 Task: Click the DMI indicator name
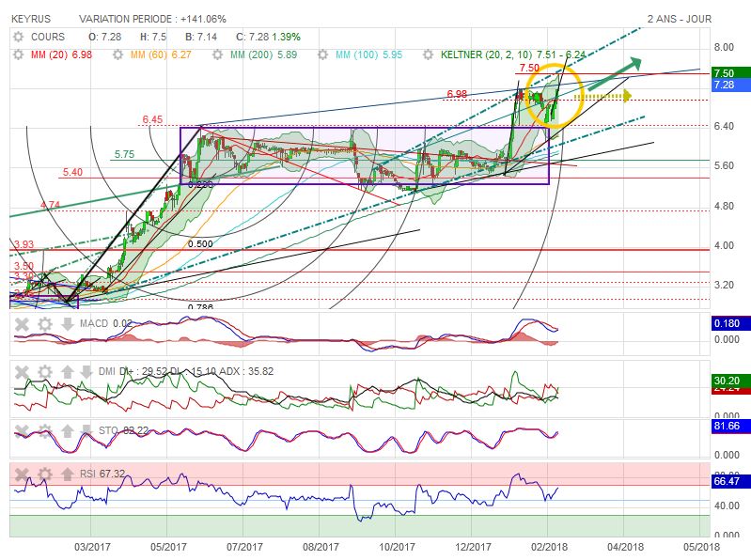click(x=106, y=371)
